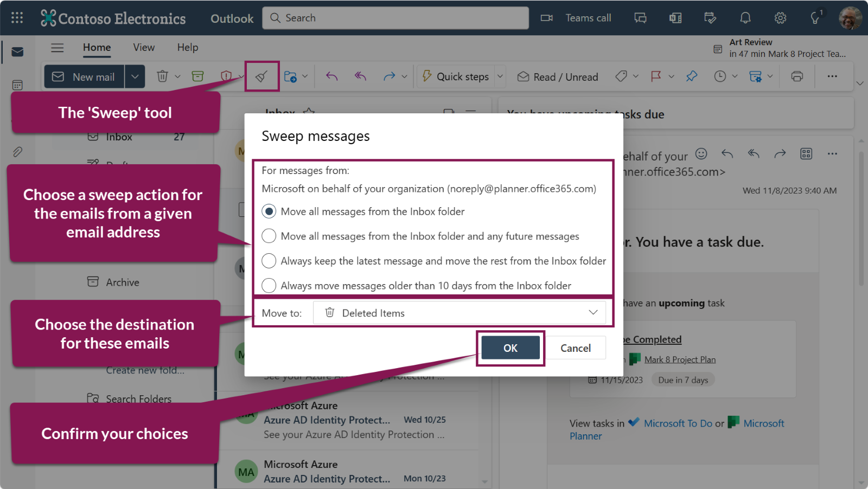Viewport: 868px width, 489px height.
Task: Click the Snooze clock icon
Action: 720,76
